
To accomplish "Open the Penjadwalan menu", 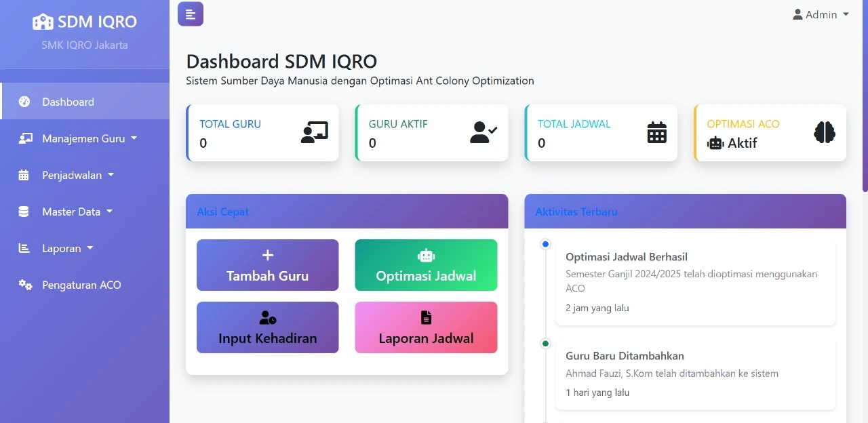I will point(85,175).
